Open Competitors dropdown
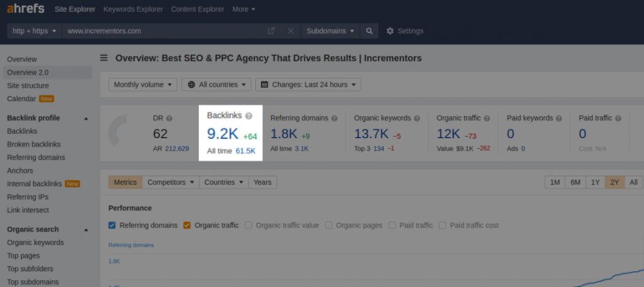Screen dimensions: 644x287 pos(171,182)
